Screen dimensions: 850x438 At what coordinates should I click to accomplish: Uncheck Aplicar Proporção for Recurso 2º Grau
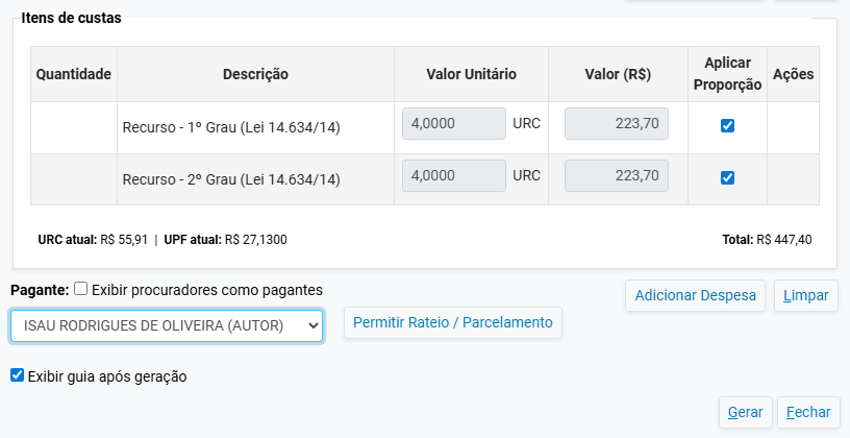coord(727,178)
